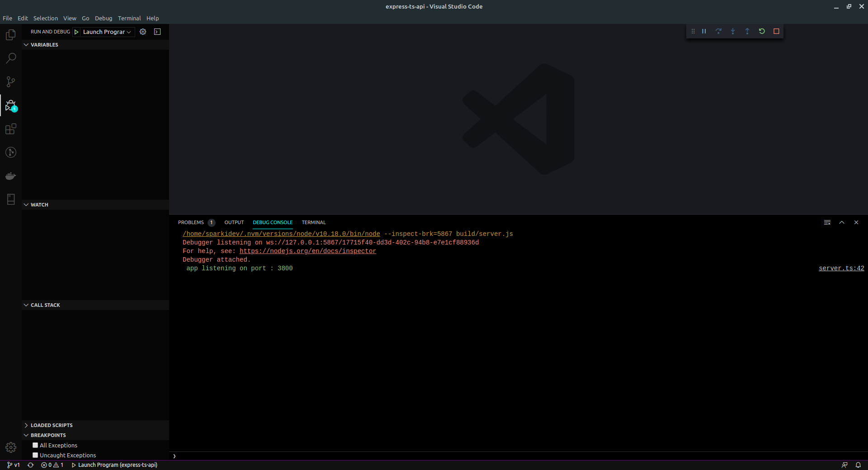
Task: Enable the Uncaught Exceptions breakpoint
Action: tap(35, 455)
